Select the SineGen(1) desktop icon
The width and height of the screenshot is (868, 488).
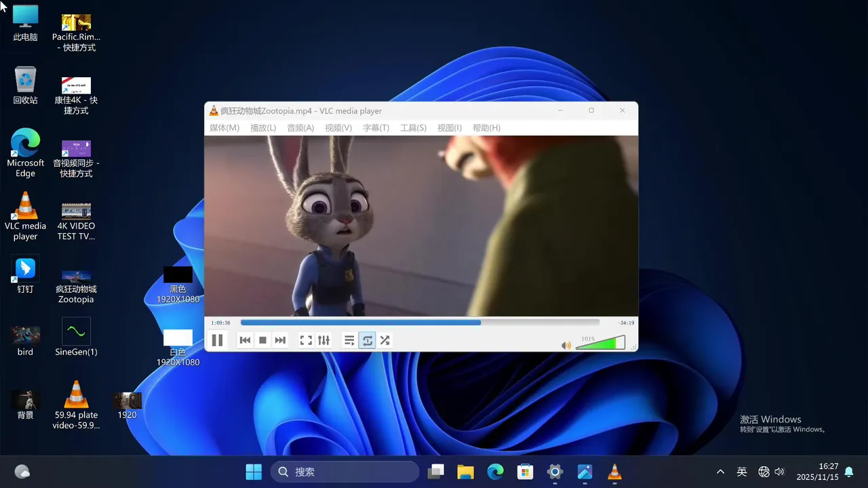pos(76,337)
